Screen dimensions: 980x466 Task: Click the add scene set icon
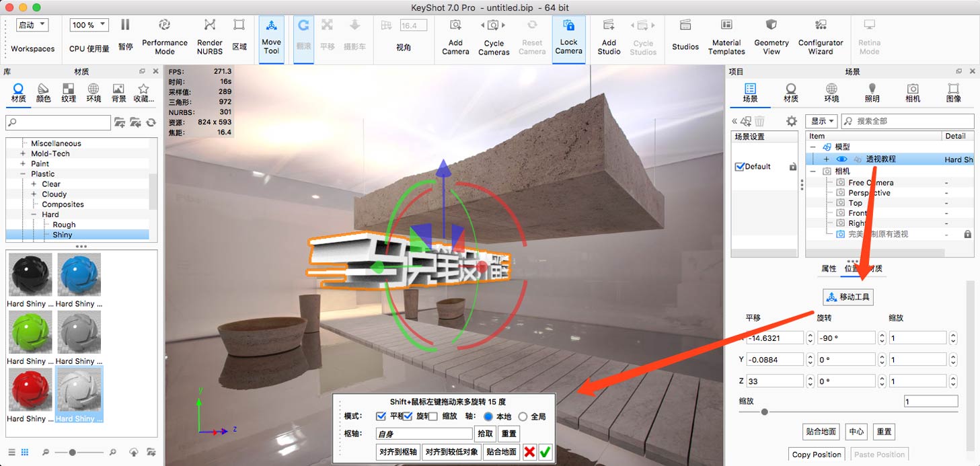point(745,121)
